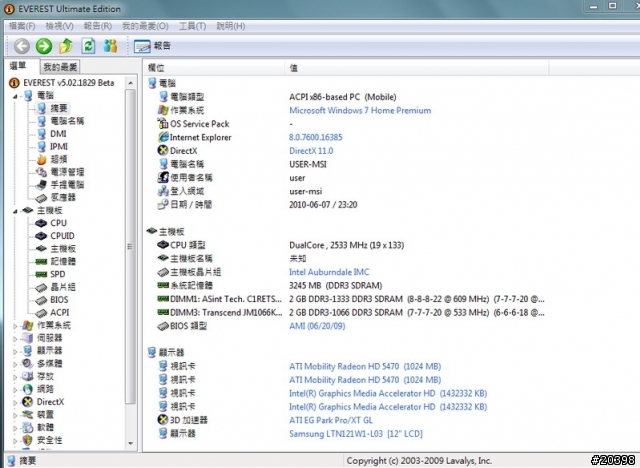This screenshot has height=468, width=640.
Task: Click the 軟體 icon in tree
Action: [x=27, y=427]
